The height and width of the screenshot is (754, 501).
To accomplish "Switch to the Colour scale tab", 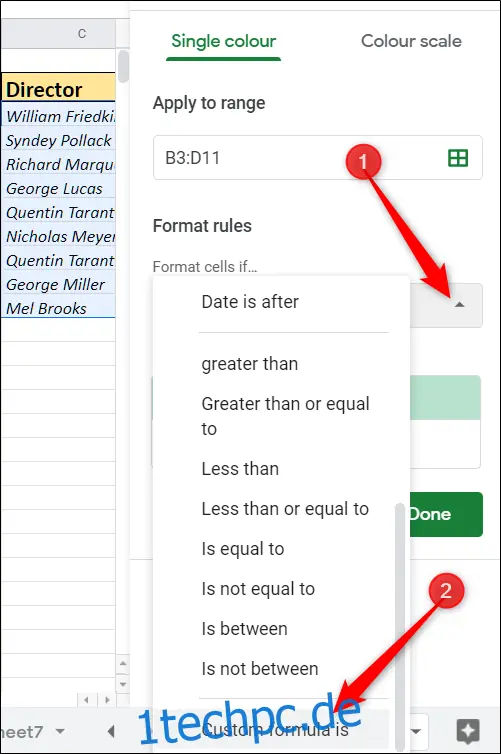I will (411, 41).
